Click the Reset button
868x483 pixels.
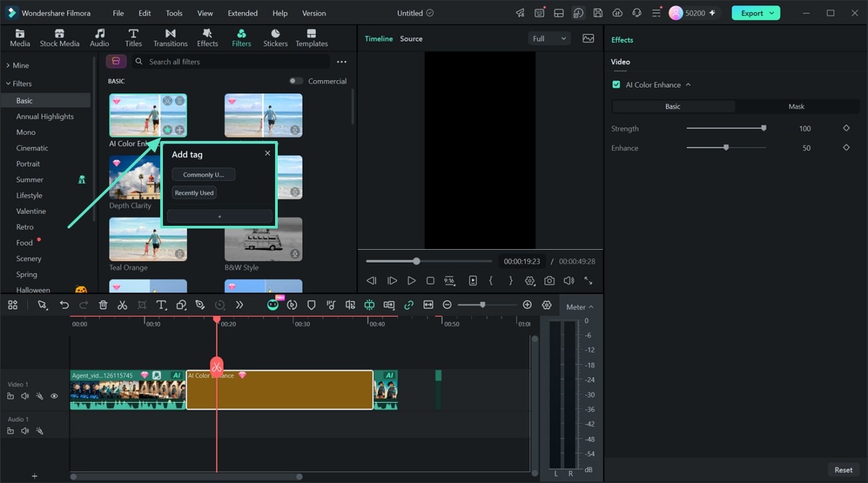[x=843, y=470]
